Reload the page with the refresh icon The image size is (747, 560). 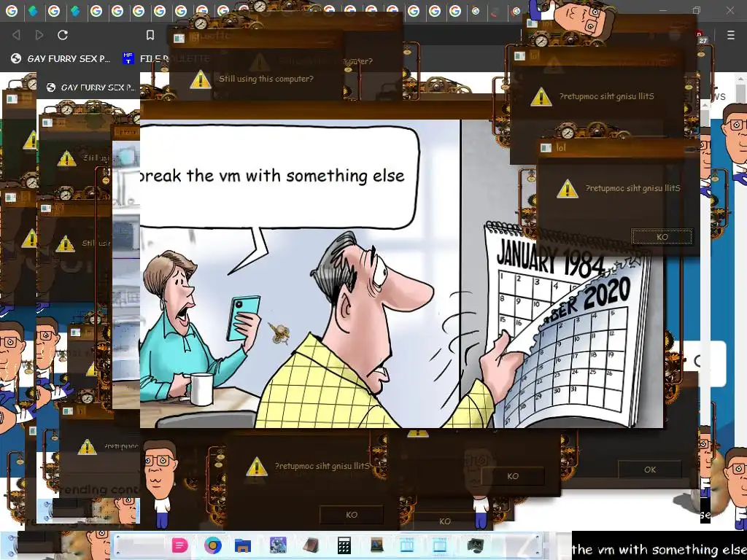[x=63, y=35]
